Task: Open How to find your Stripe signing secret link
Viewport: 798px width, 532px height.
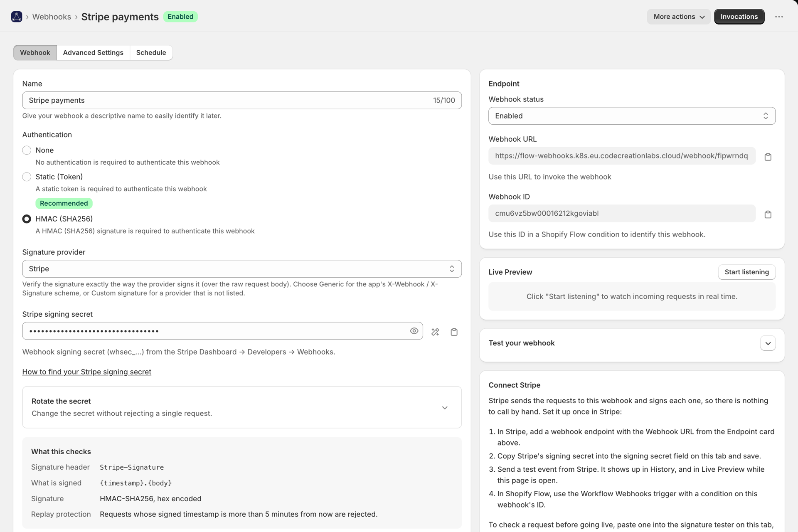Action: tap(86, 372)
